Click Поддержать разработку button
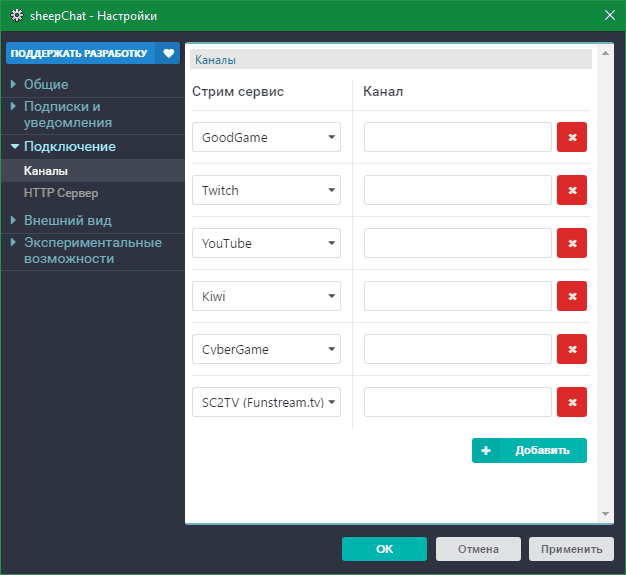This screenshot has height=575, width=626. click(93, 53)
